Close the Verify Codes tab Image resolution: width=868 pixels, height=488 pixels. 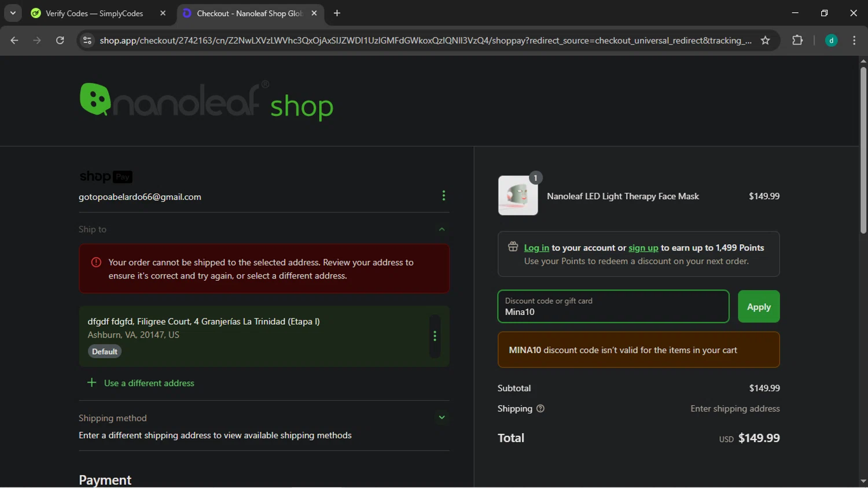(163, 13)
